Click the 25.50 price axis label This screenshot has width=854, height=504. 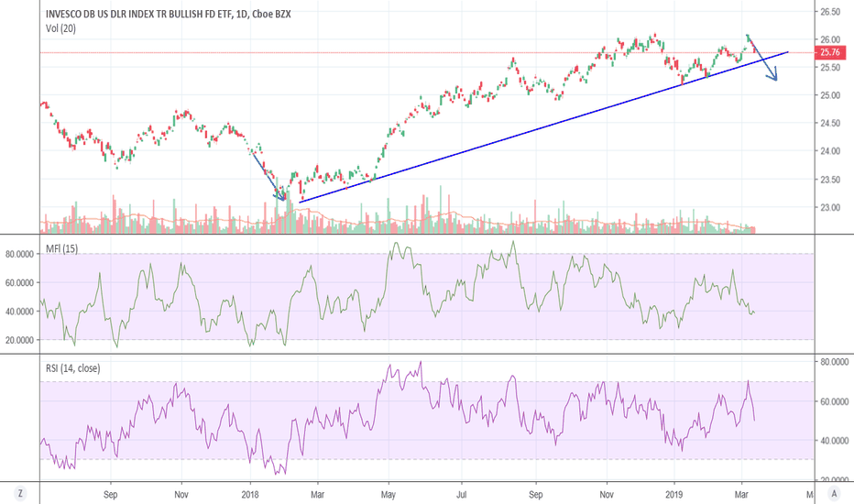(830, 68)
